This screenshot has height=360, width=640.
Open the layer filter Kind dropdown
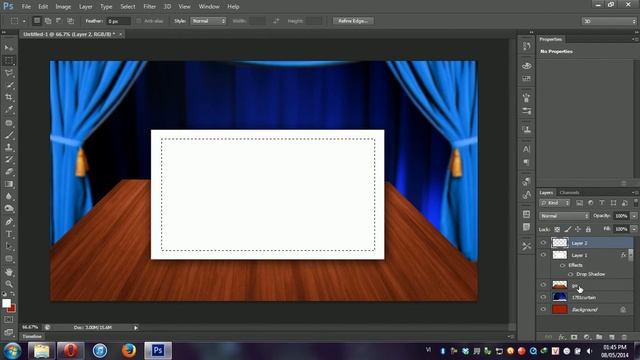pyautogui.click(x=555, y=203)
